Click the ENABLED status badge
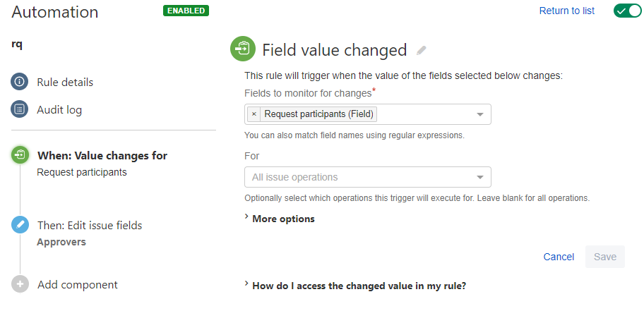Image resolution: width=644 pixels, height=323 pixels. click(x=186, y=11)
